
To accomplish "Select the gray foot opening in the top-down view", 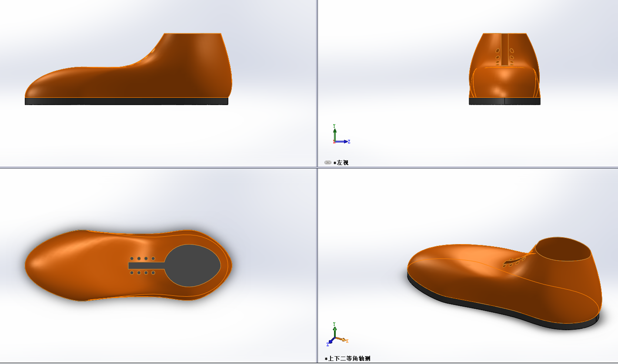I will coord(193,265).
